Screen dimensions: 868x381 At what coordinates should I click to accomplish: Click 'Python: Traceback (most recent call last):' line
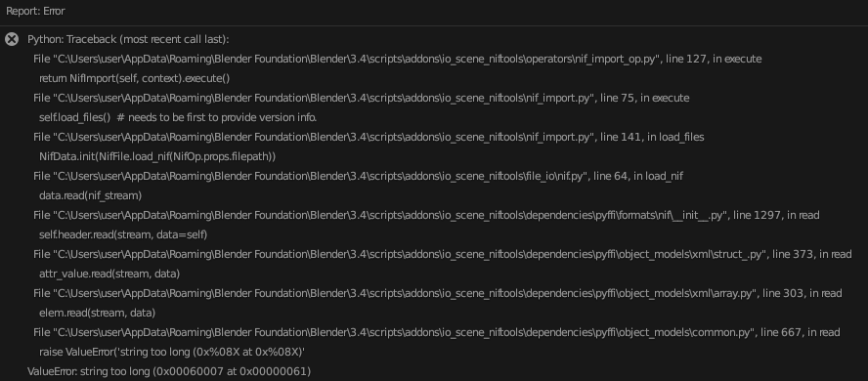(128, 39)
